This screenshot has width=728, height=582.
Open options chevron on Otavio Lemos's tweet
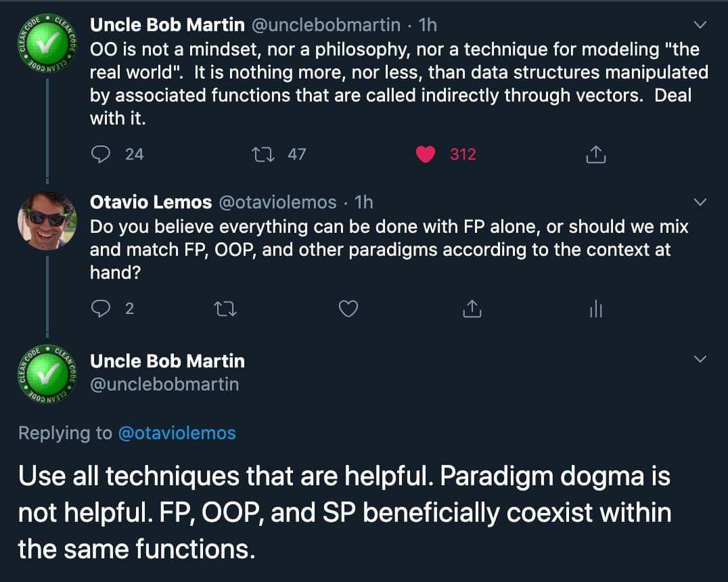coord(700,202)
